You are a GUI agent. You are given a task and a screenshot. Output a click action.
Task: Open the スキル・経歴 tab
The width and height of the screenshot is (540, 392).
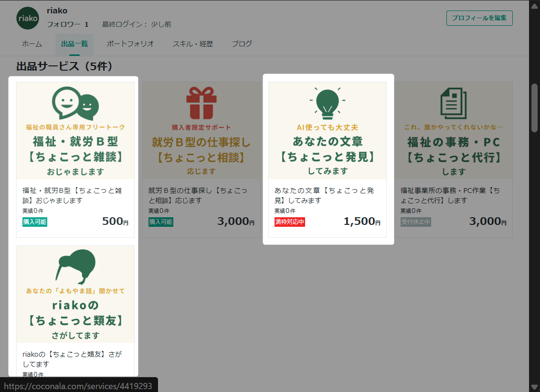[193, 44]
